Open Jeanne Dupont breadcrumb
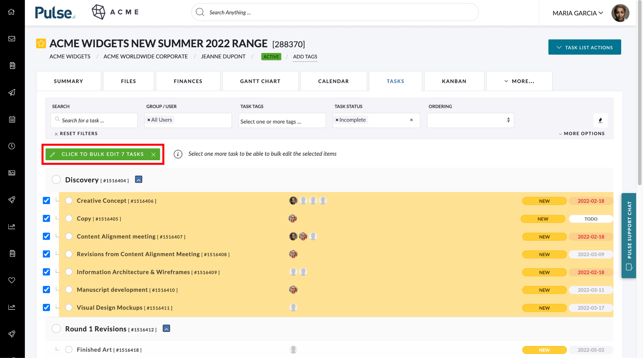 pos(223,57)
